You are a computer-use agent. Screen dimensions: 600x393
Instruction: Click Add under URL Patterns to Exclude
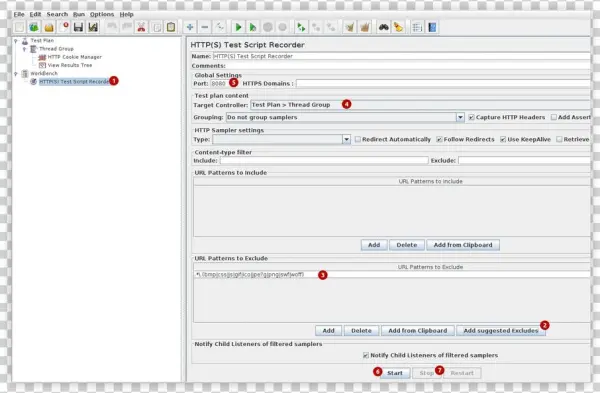328,331
